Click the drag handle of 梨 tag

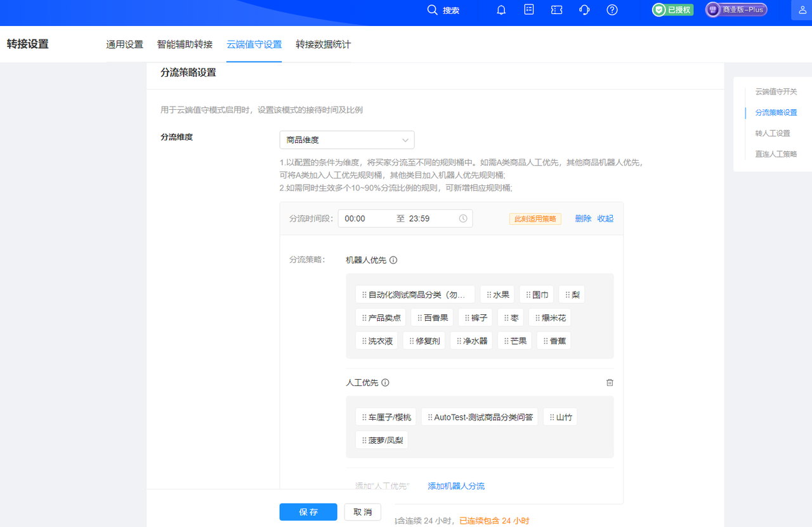coord(568,295)
